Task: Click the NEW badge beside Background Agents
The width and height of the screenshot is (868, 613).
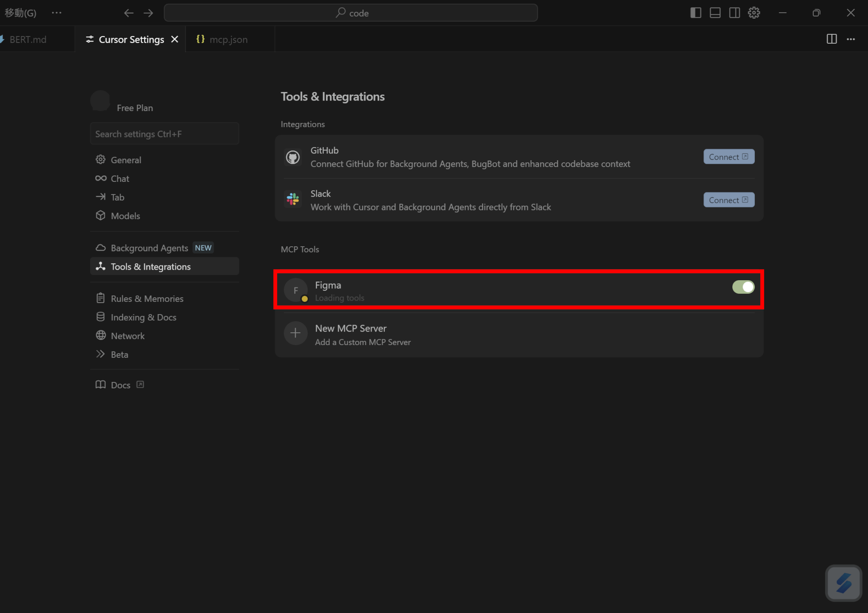Action: pyautogui.click(x=203, y=248)
